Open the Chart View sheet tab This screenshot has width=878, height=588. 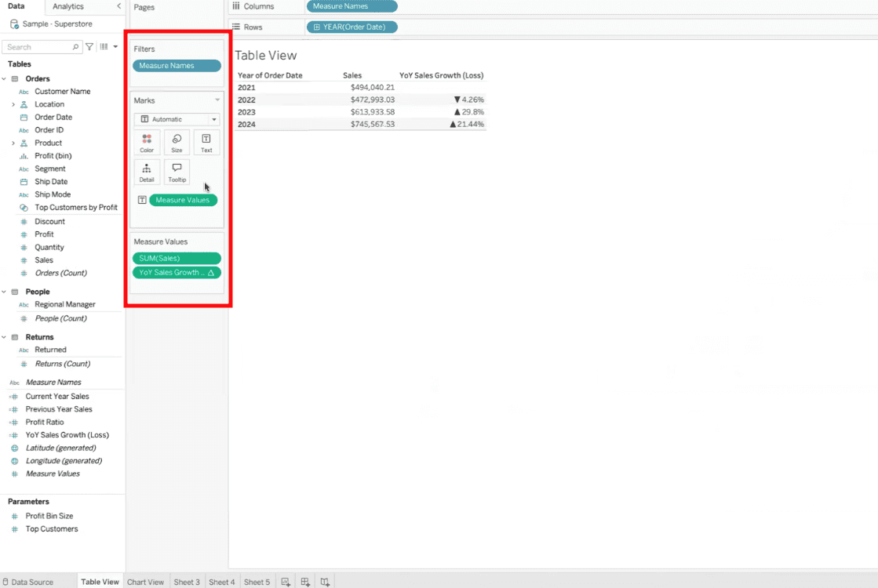pos(145,582)
